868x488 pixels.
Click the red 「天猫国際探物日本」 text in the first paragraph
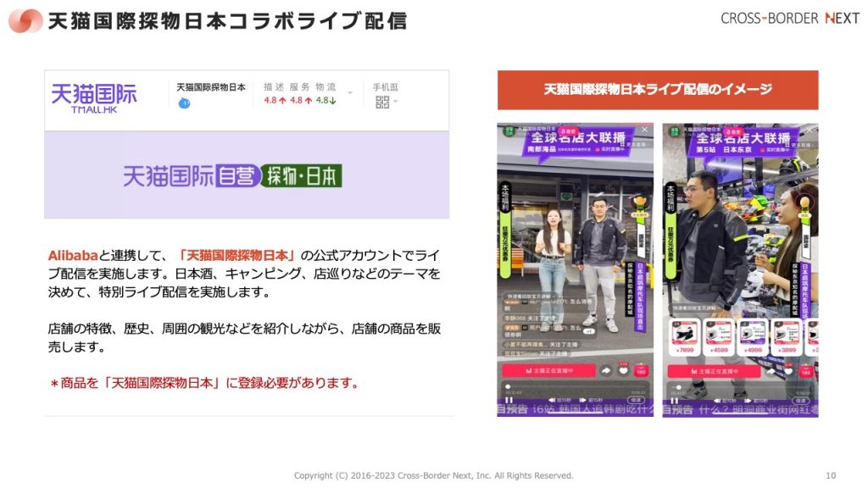tap(236, 256)
